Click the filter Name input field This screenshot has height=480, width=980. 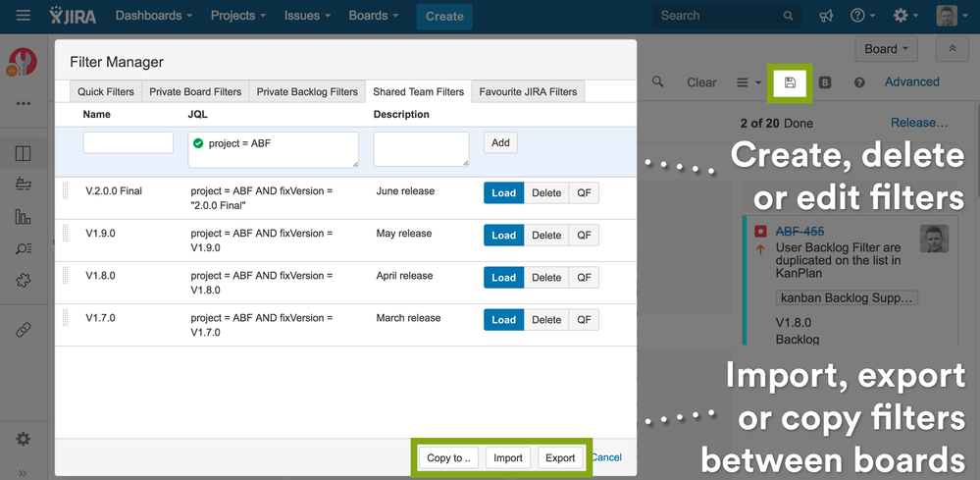point(129,142)
